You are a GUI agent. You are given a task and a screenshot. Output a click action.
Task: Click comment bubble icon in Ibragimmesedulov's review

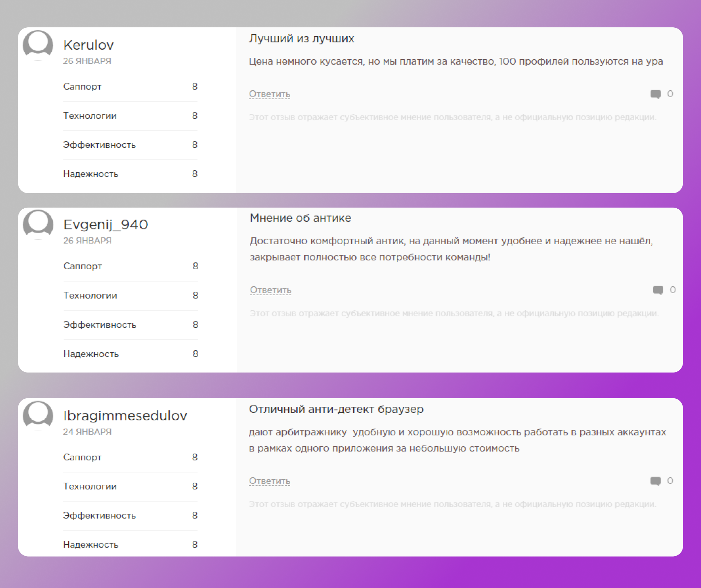click(655, 481)
